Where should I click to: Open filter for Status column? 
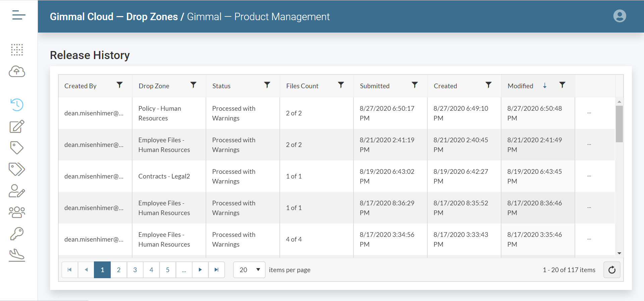(267, 85)
